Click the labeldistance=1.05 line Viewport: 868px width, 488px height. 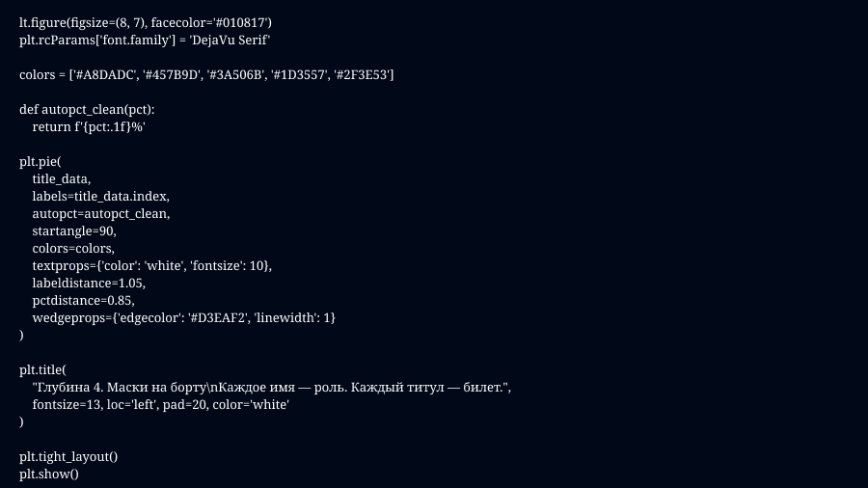click(x=89, y=283)
